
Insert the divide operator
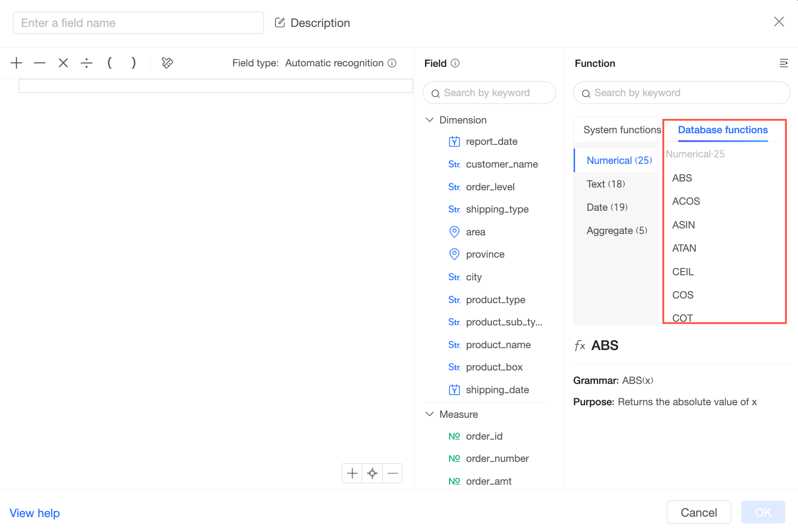coord(86,63)
